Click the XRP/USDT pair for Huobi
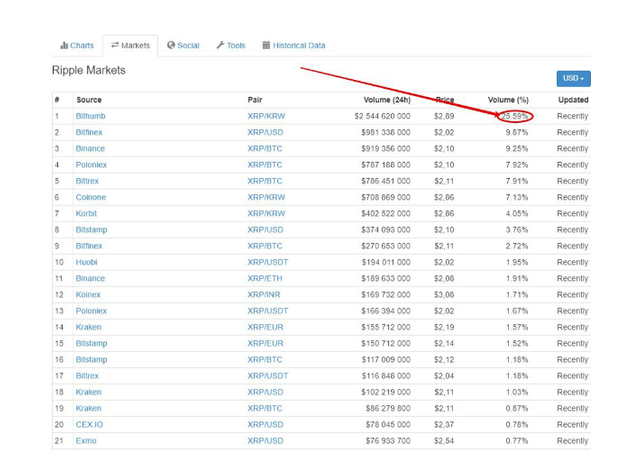This screenshot has width=640, height=475. point(268,262)
